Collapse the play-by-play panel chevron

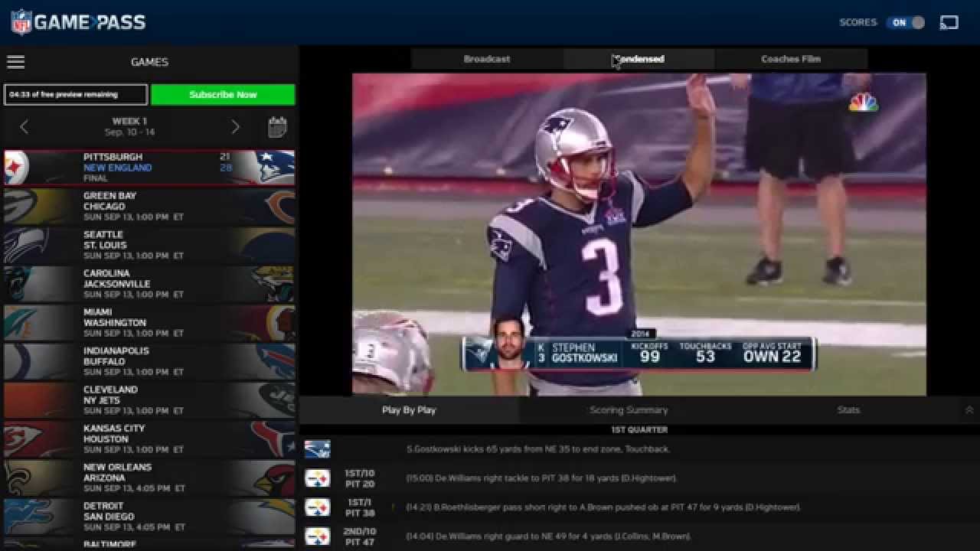969,410
